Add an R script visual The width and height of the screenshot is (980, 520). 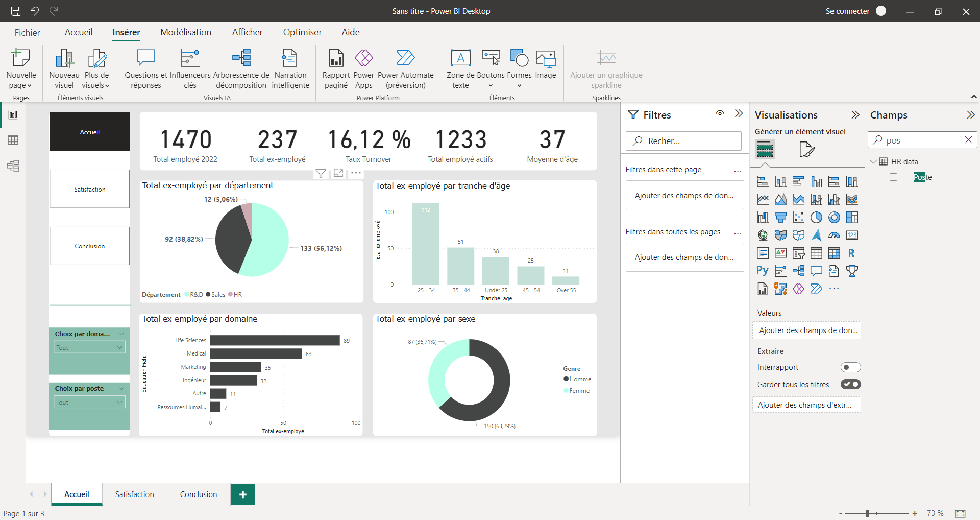click(x=851, y=252)
